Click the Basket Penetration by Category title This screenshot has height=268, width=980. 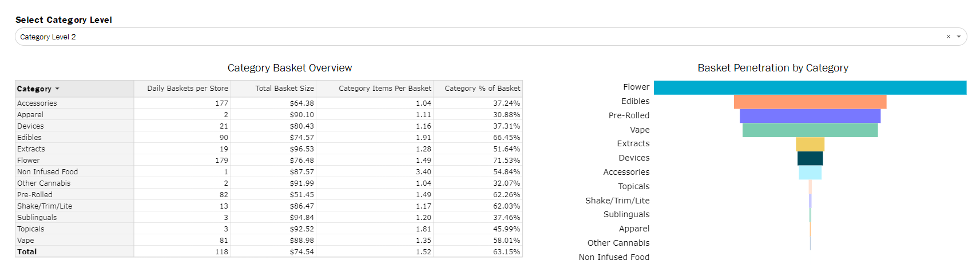tap(772, 68)
